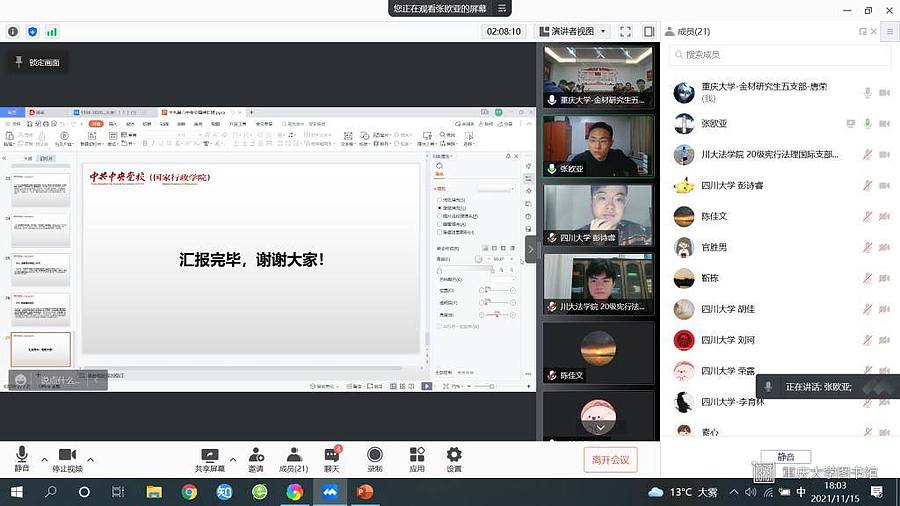Open screen-viewing banner menu icon
Image resolution: width=900 pixels, height=506 pixels.
pos(502,8)
